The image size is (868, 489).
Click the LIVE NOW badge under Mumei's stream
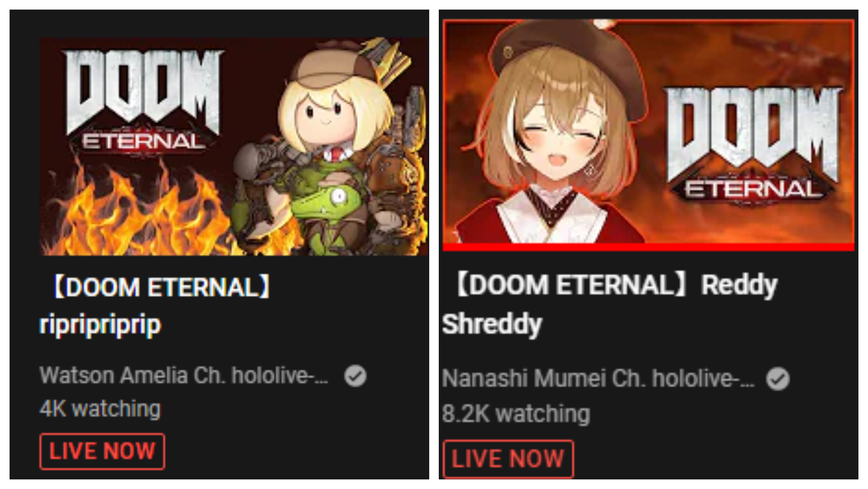pos(508,459)
